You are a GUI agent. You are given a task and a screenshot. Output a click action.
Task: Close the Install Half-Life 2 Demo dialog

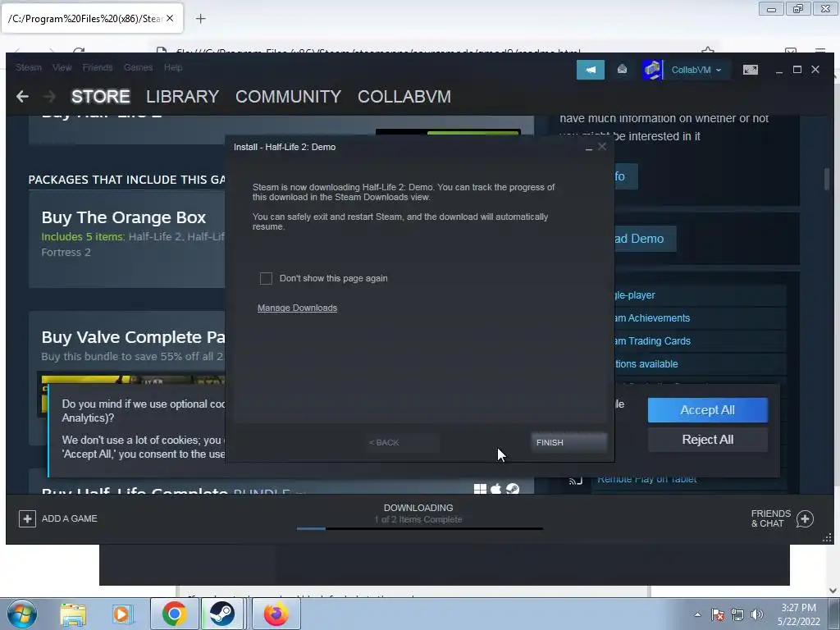(x=602, y=146)
